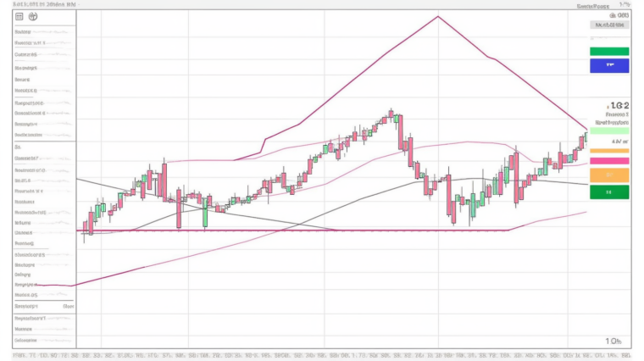Click the circular icon beside the grid icon

click(x=33, y=16)
